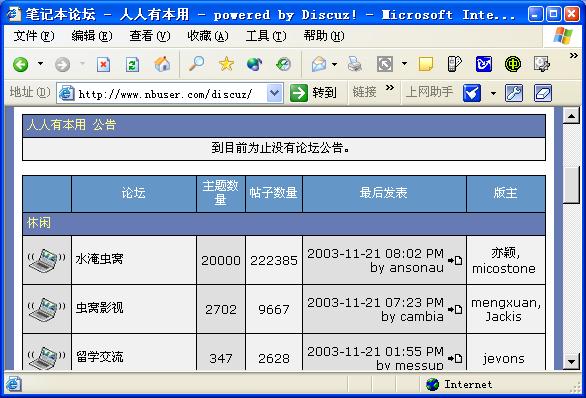Expand the 上网助手 checkmark dropdown arrow
Screen dimensions: 586x398
point(493,93)
